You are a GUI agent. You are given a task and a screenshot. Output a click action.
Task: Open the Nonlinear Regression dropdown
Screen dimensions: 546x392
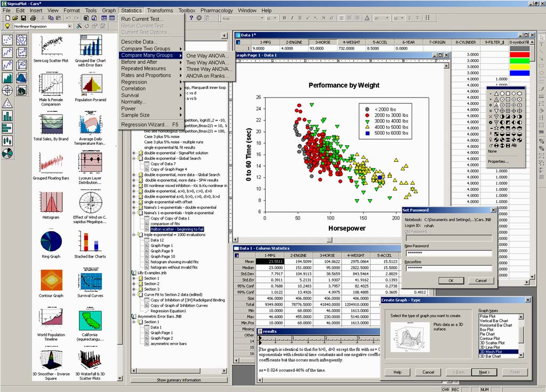[70, 26]
